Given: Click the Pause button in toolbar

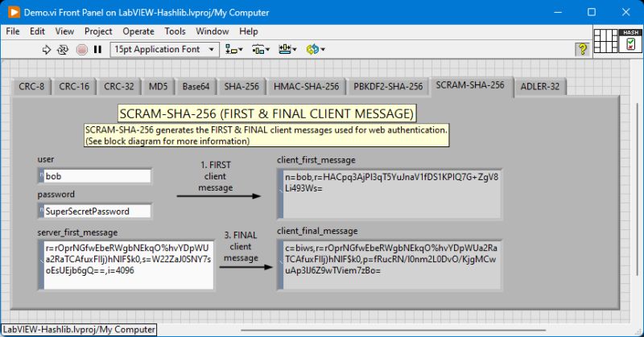Looking at the screenshot, I should click(x=97, y=50).
